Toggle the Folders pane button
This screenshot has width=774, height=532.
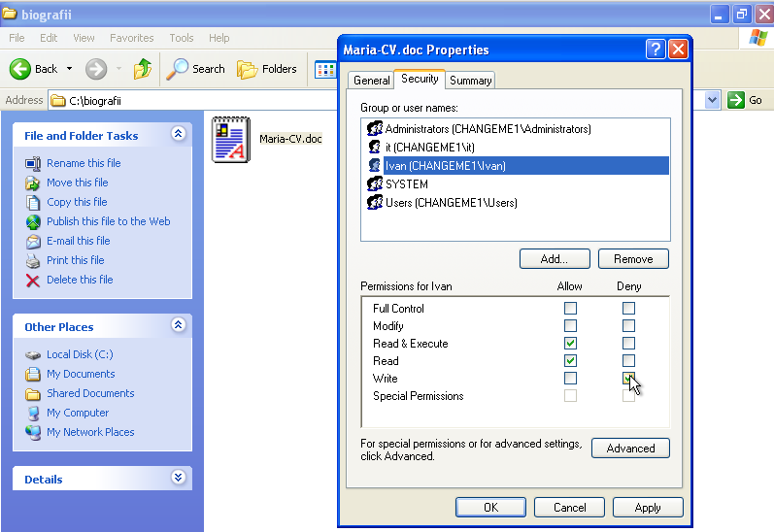coord(267,69)
